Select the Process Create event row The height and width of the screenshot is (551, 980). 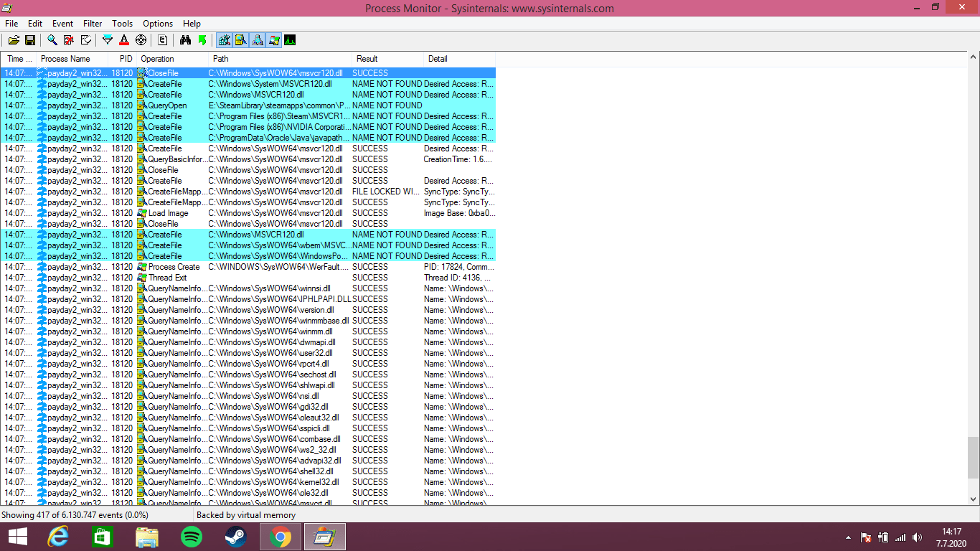pos(248,267)
